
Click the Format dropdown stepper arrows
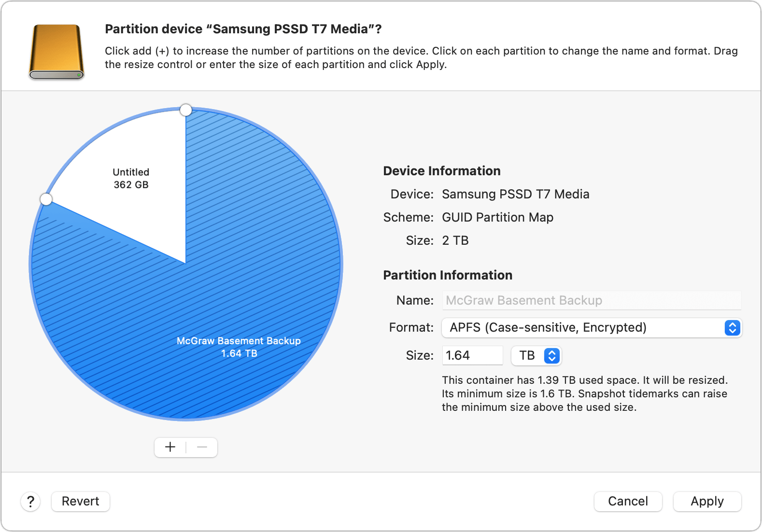(x=732, y=327)
